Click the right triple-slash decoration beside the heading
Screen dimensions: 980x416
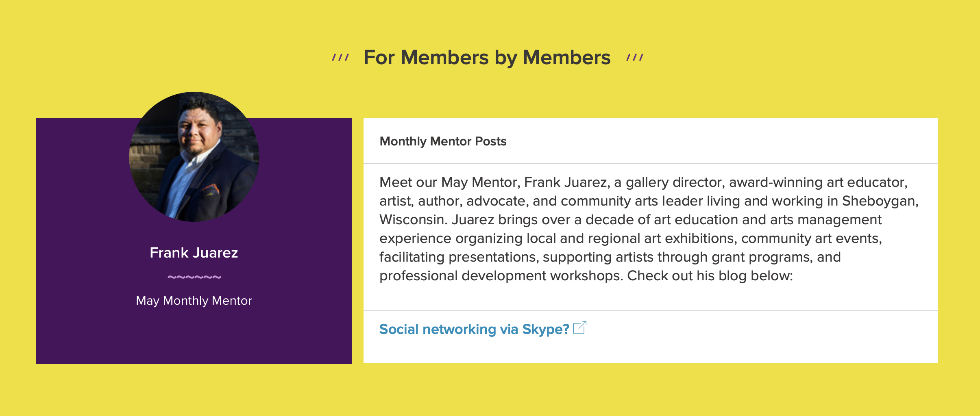pyautogui.click(x=635, y=57)
